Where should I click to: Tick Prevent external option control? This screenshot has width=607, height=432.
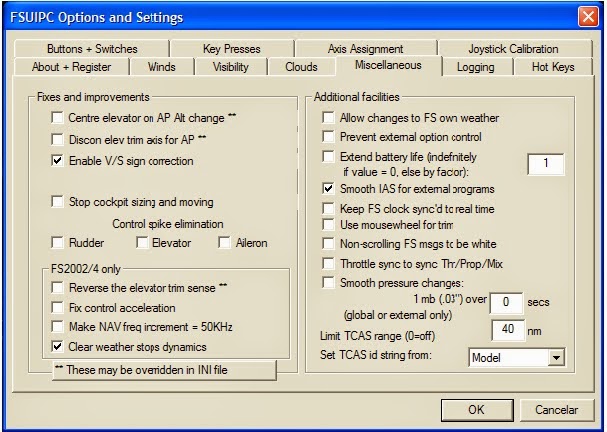tap(328, 136)
